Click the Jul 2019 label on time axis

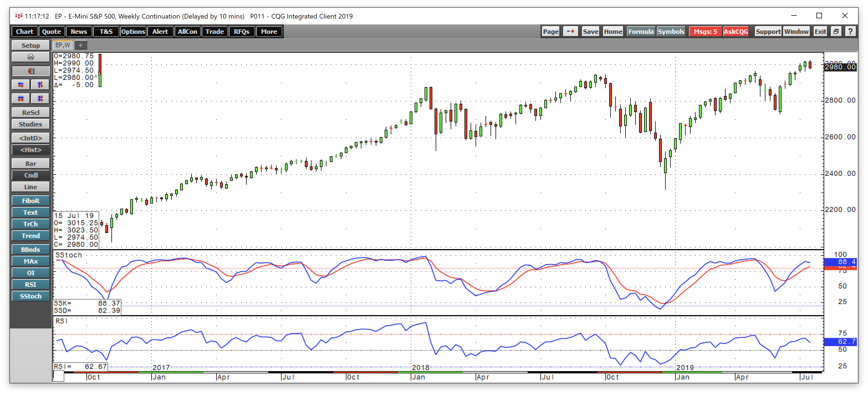click(807, 377)
